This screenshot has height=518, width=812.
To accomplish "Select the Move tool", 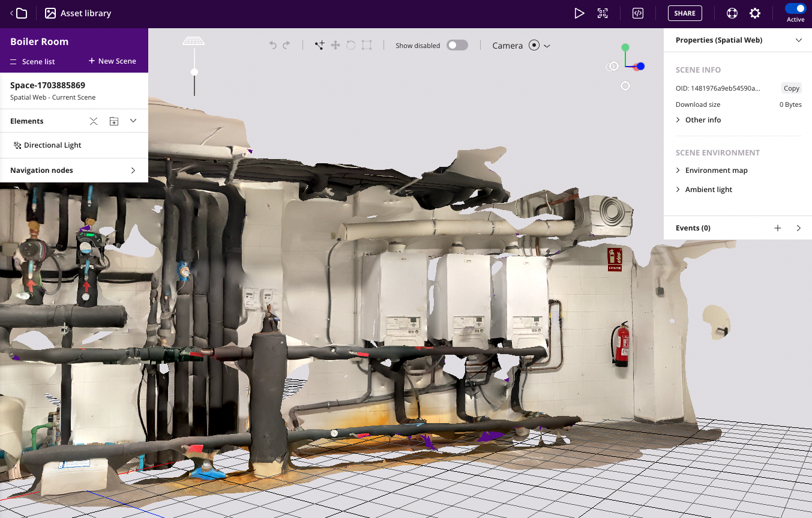I will 335,45.
